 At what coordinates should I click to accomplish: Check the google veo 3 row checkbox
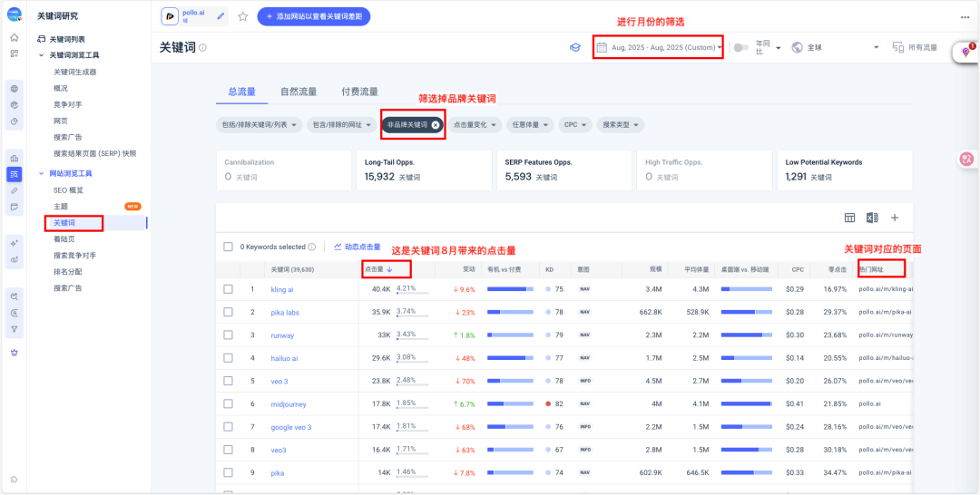point(228,427)
